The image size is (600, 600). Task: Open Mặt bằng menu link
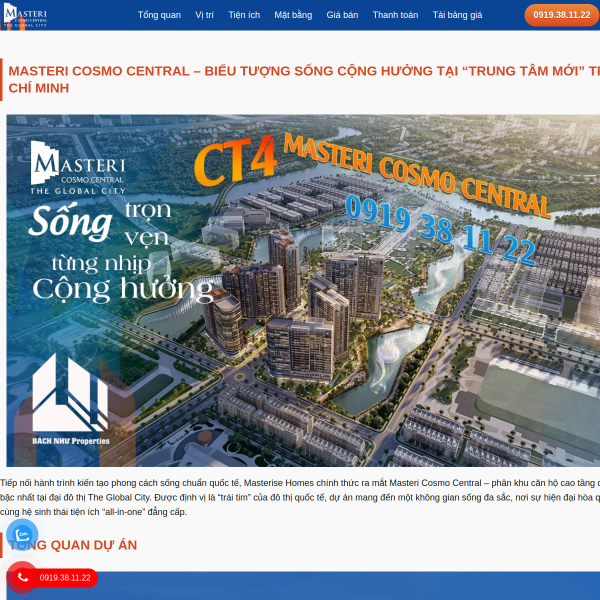click(293, 15)
